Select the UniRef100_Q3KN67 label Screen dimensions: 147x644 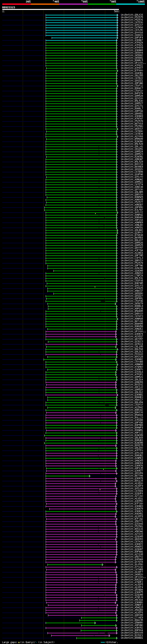[132, 40]
